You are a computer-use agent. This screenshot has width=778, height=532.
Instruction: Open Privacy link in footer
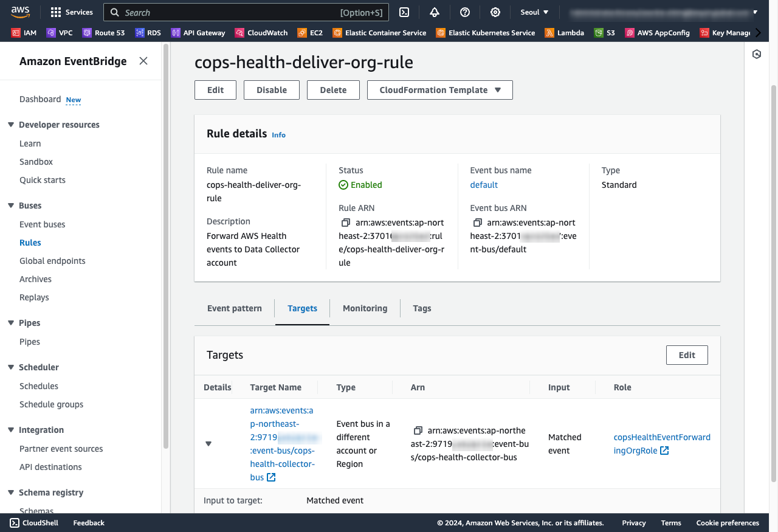tap(634, 523)
